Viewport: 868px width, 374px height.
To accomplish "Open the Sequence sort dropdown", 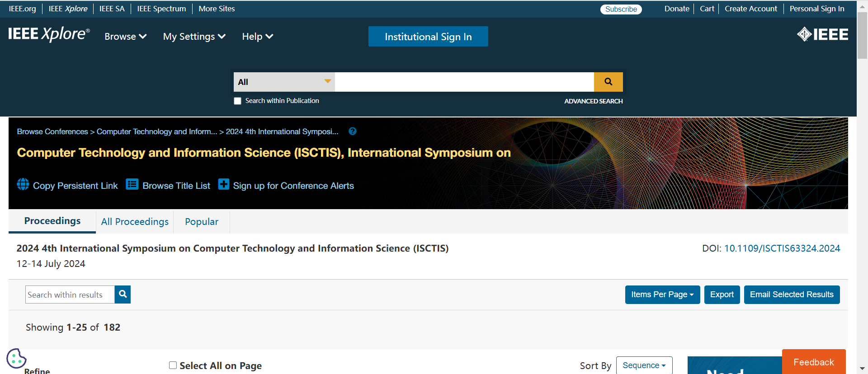I will click(x=644, y=365).
